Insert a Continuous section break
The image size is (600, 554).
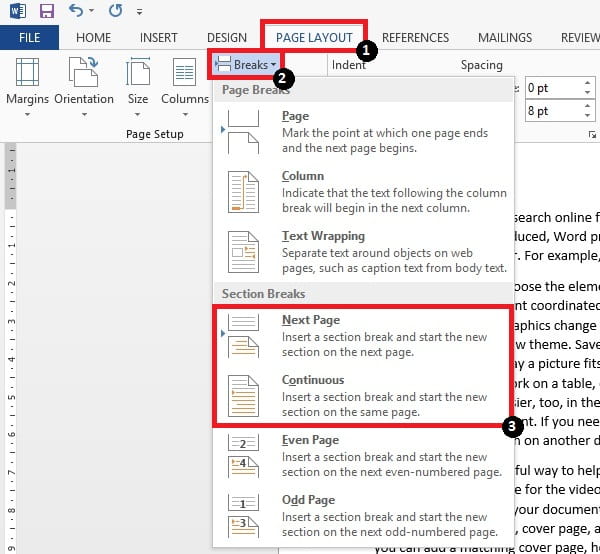pyautogui.click(x=360, y=395)
